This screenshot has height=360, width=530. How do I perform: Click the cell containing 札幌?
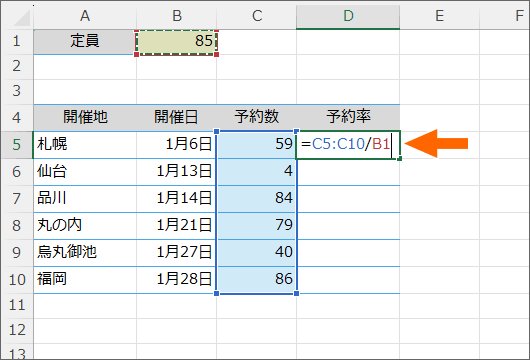tap(85, 145)
